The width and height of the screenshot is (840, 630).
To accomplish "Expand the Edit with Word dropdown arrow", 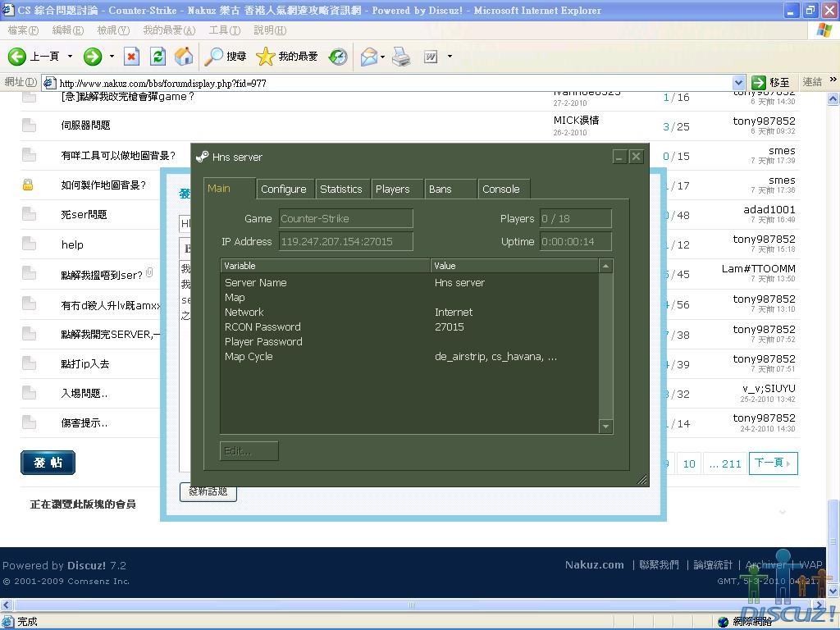I will coord(450,57).
